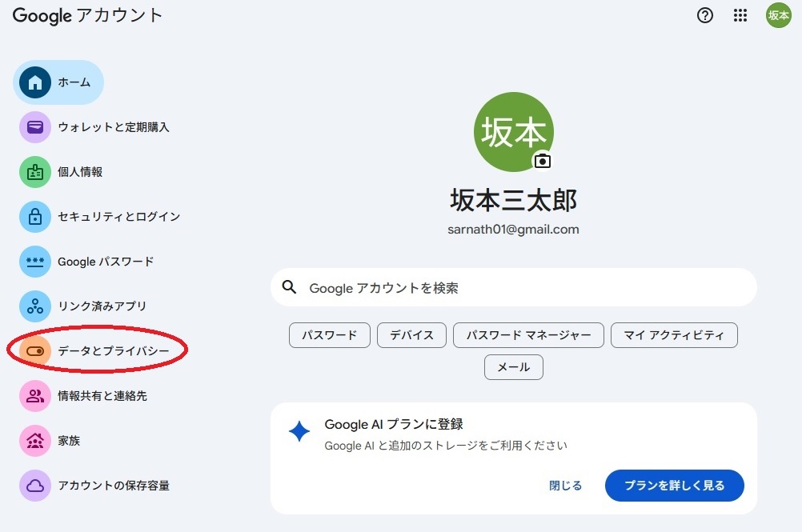Screen dimensions: 802x532
Task: Dismiss the AI plan card with 閉じる
Action: (x=566, y=486)
